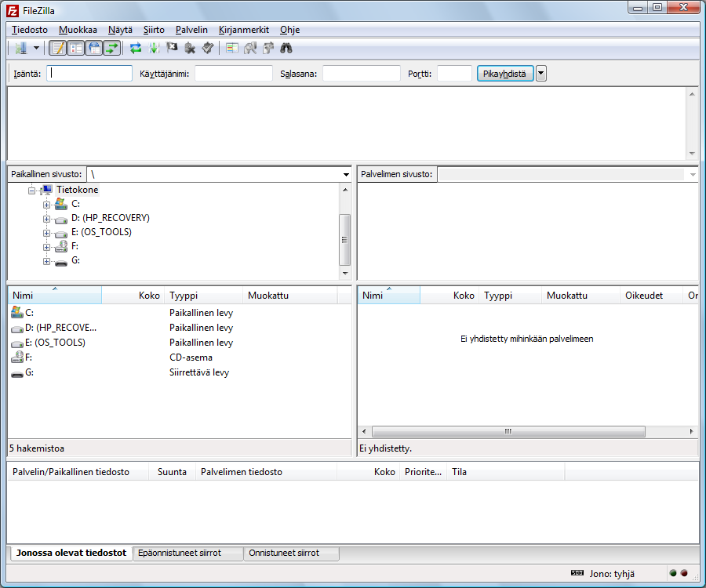Expand the F: drive tree node
706x588 pixels.
click(46, 247)
